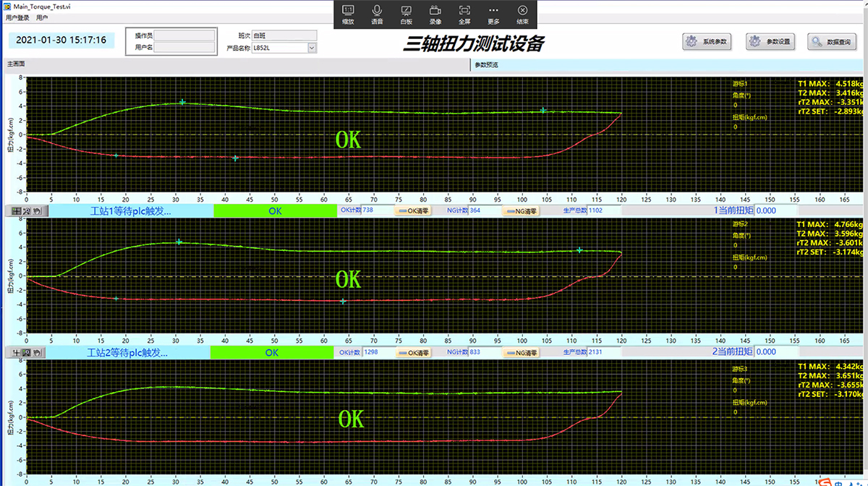Select station 1 graph hand pan tool

click(x=37, y=211)
